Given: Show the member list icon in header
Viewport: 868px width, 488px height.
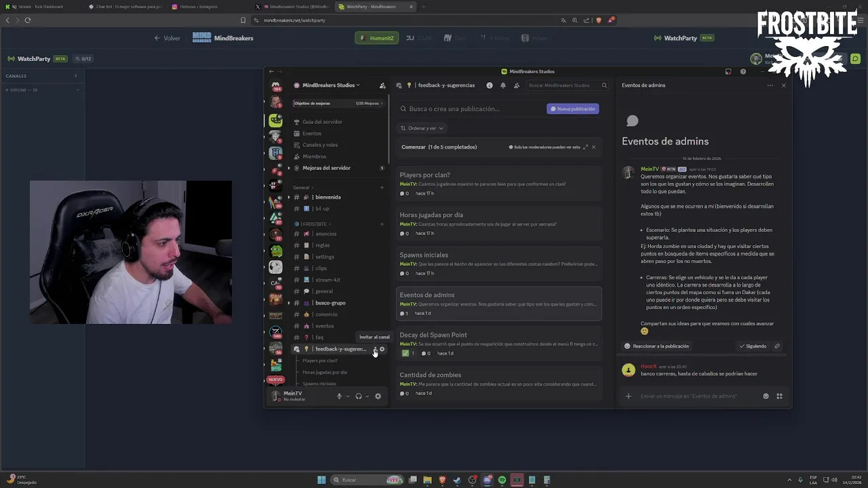Looking at the screenshot, I should (x=517, y=85).
